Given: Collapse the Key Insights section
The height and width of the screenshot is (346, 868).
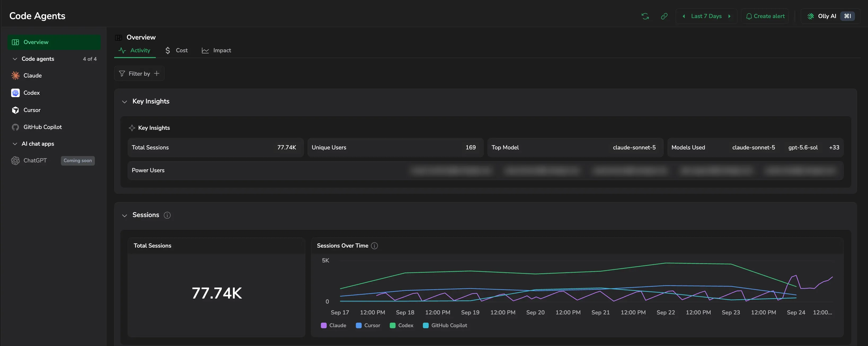Looking at the screenshot, I should point(125,102).
